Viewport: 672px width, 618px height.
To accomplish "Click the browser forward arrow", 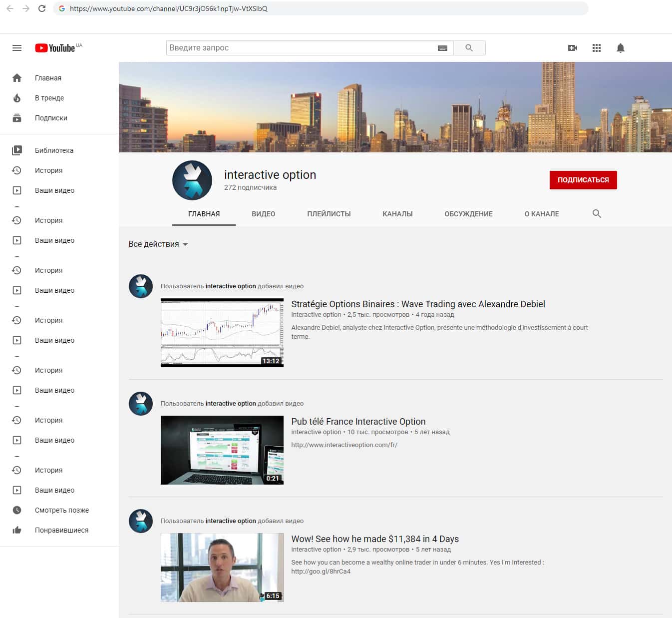I will coord(26,8).
